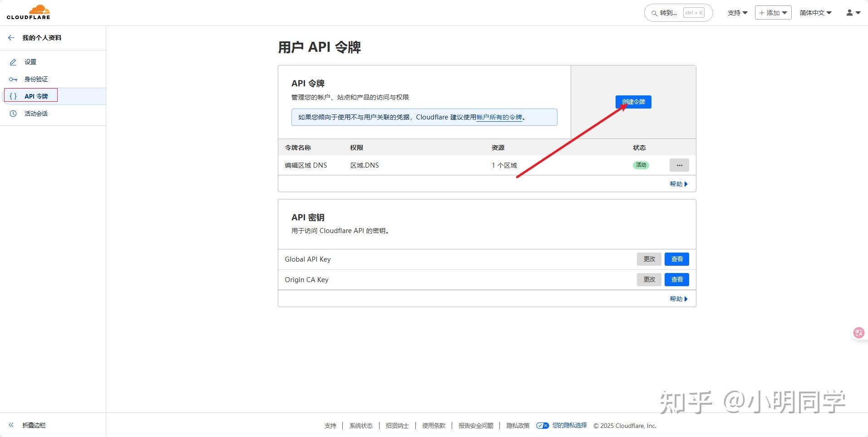Screen dimensions: 868x437
Task: Click the 您的隐私选择 toggle in footer
Action: pos(542,426)
